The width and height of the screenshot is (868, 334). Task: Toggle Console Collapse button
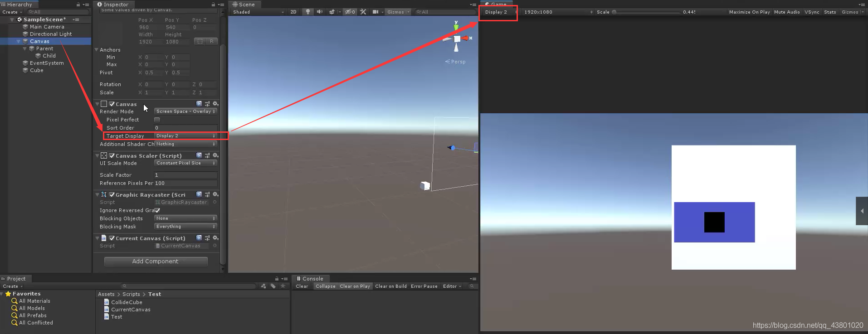pyautogui.click(x=326, y=286)
